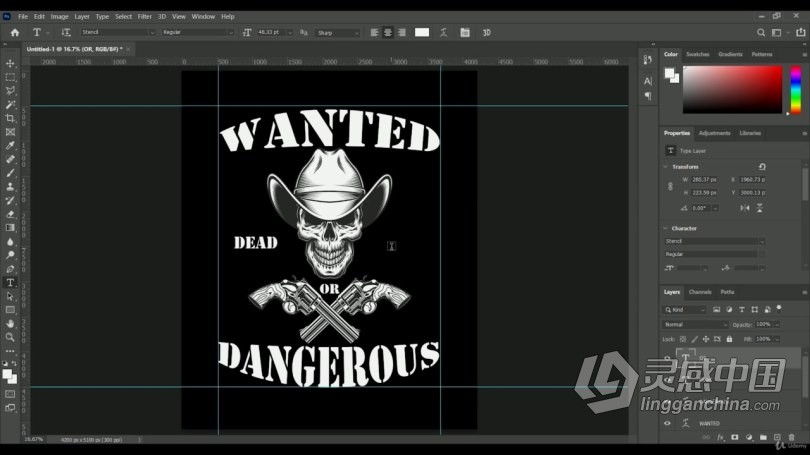
Task: Select the Rectangle shape tool
Action: (10, 310)
